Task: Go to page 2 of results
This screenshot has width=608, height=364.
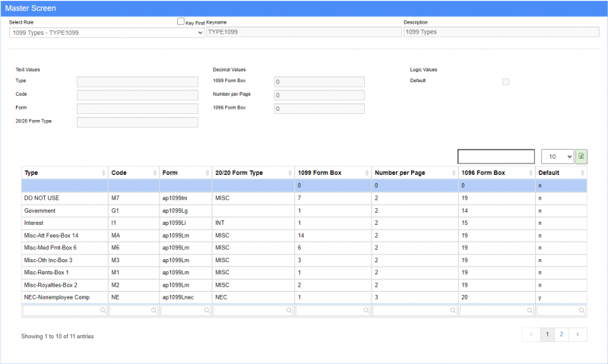Action: [563, 334]
